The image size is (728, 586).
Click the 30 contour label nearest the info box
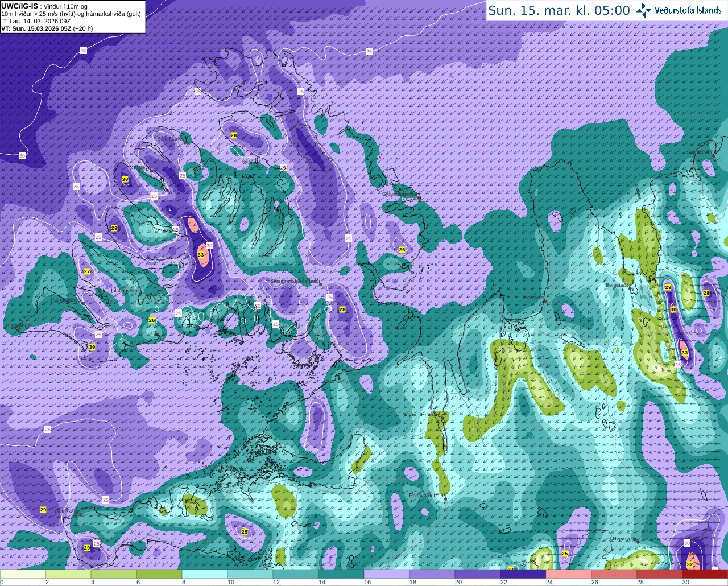pyautogui.click(x=84, y=51)
